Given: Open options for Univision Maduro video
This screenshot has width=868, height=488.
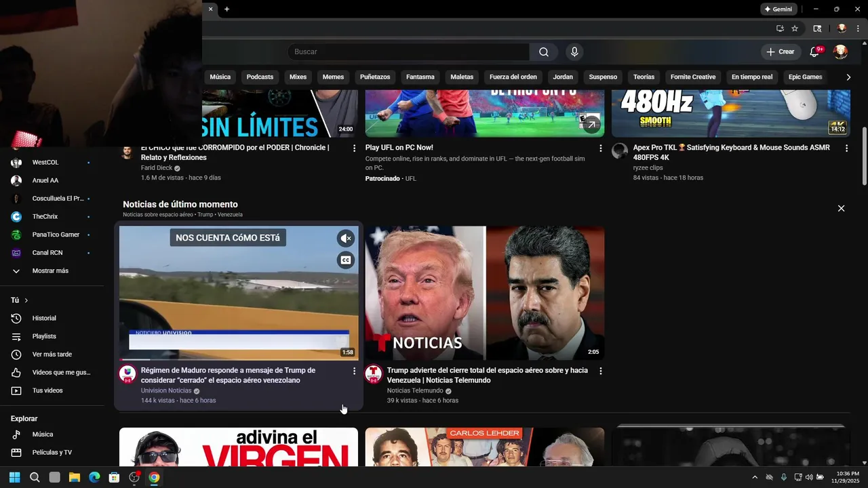Looking at the screenshot, I should (354, 371).
